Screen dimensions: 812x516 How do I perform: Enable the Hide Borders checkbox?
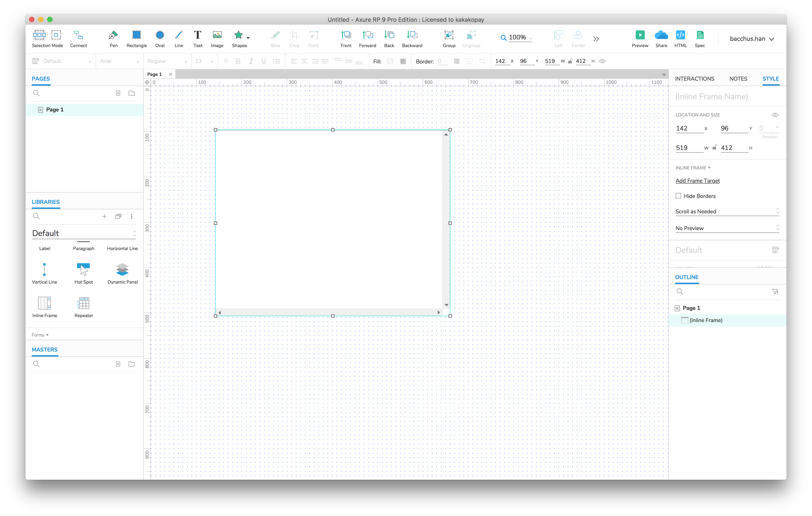[678, 196]
